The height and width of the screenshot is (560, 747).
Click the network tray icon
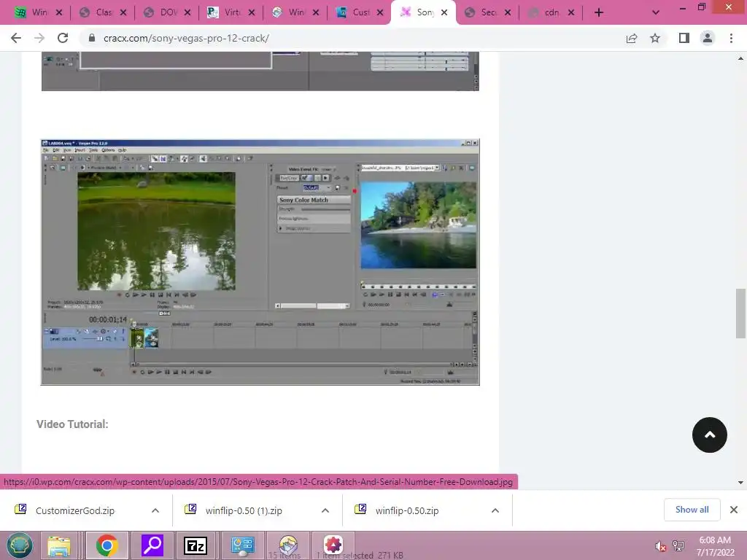678,546
